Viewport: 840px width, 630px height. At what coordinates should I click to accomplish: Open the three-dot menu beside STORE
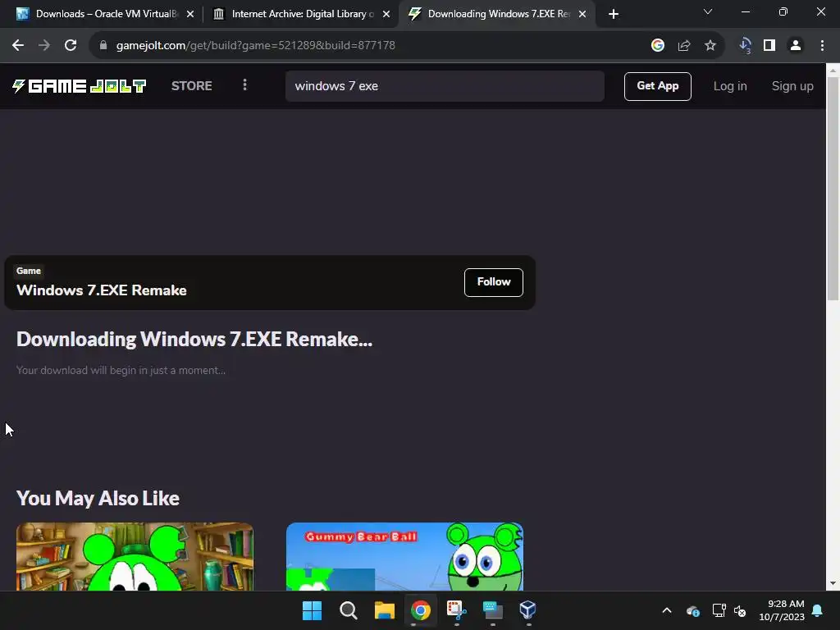point(244,85)
